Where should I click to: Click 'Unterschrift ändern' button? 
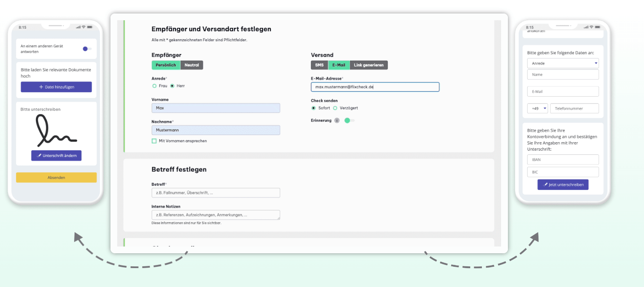point(56,156)
